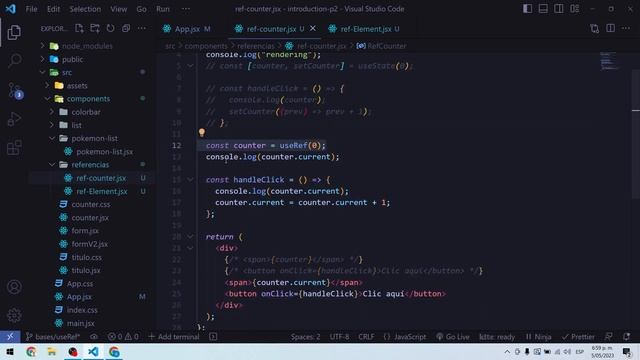Fold the return block in the gutter
The height and width of the screenshot is (360, 640).
[190, 237]
